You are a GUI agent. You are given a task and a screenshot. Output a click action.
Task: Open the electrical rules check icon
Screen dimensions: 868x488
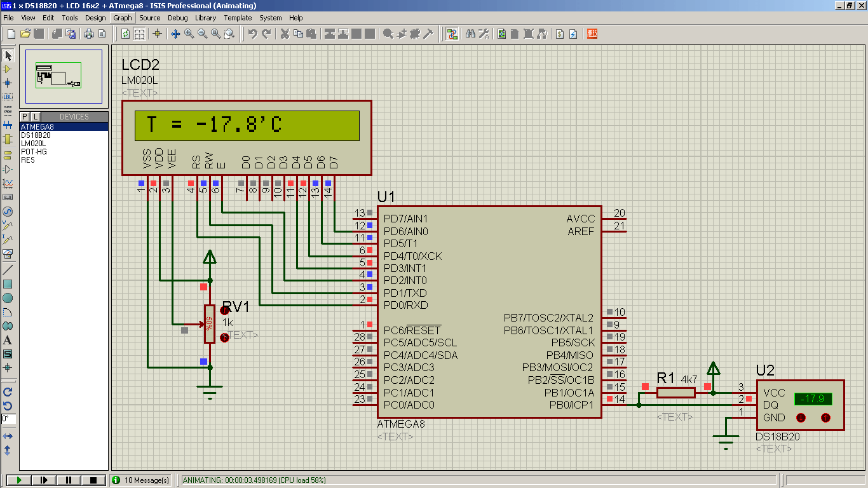(x=573, y=34)
